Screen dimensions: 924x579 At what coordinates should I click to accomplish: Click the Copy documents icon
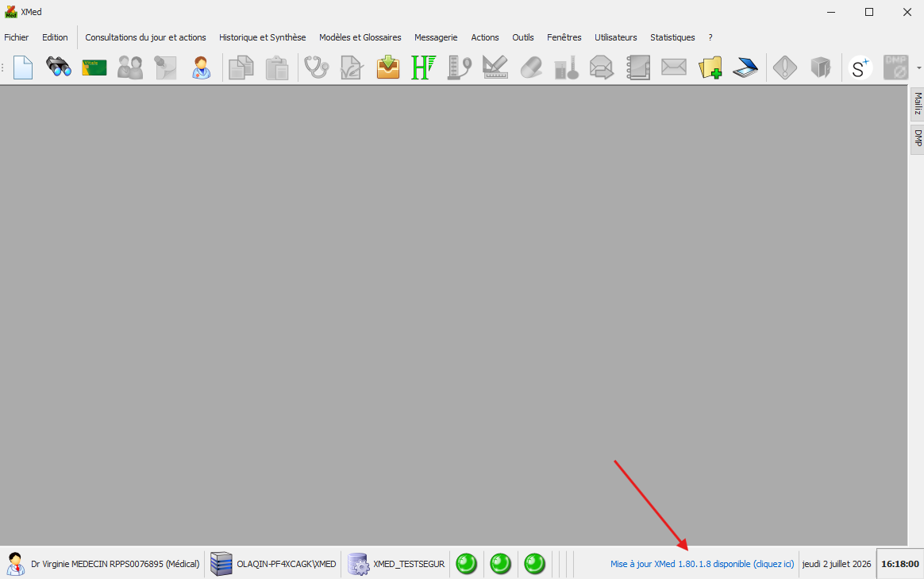(241, 68)
